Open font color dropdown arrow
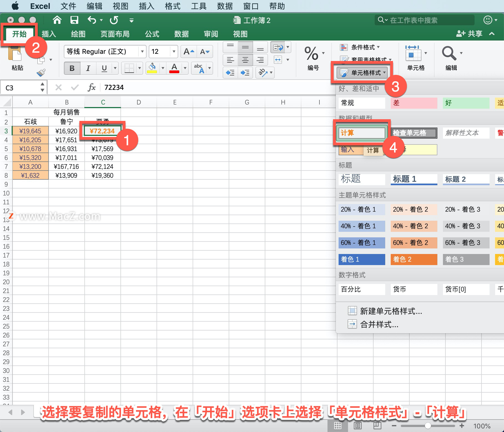 [185, 68]
